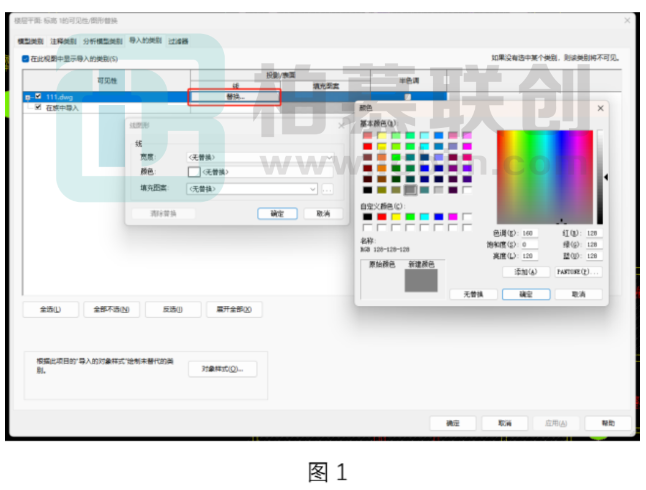Pick orange swatch in basic colors grid
The width and height of the screenshot is (646, 490).
(382, 168)
